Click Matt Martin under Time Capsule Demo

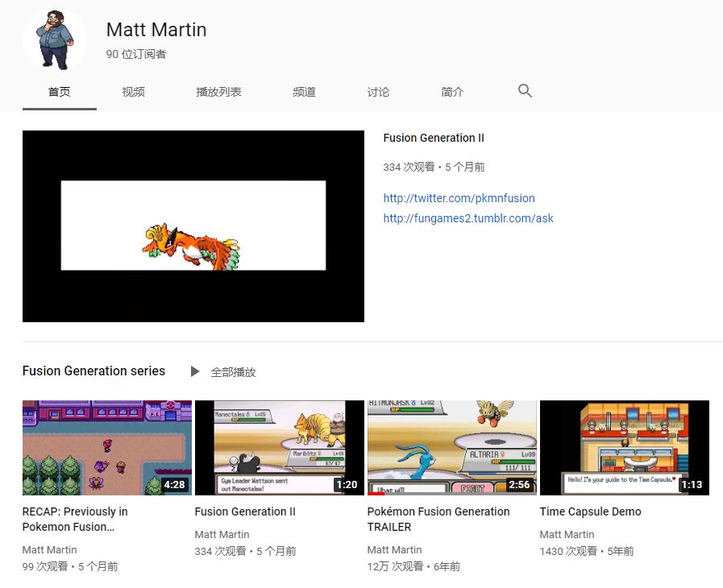(567, 535)
